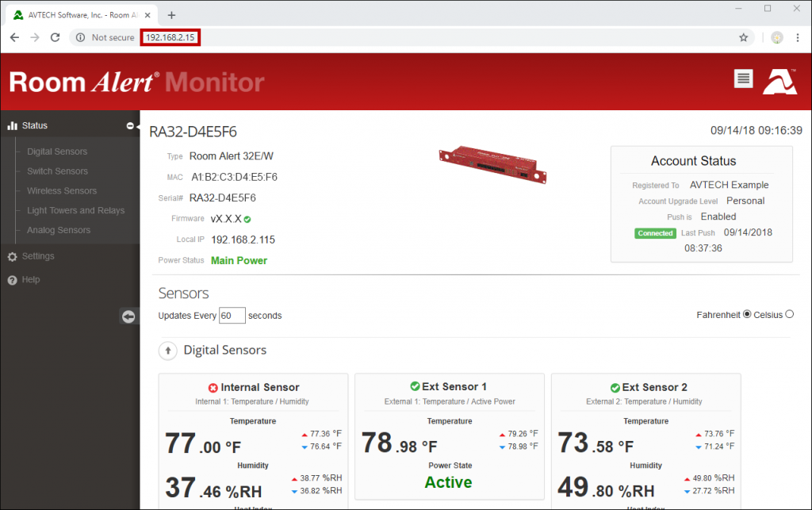Click the Status chart icon in the sidebar
Screen dimensions: 812x510
click(13, 125)
